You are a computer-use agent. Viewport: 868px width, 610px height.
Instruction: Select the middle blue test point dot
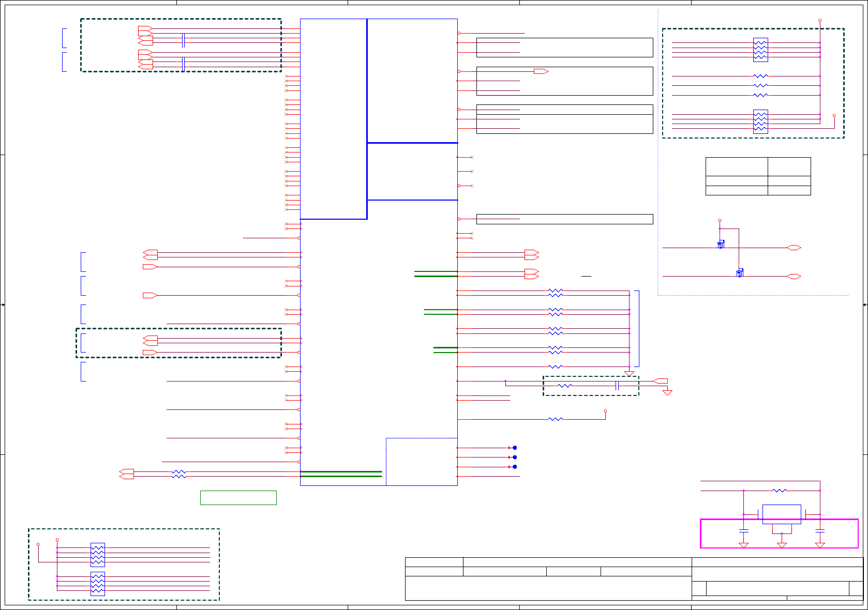[x=515, y=457]
